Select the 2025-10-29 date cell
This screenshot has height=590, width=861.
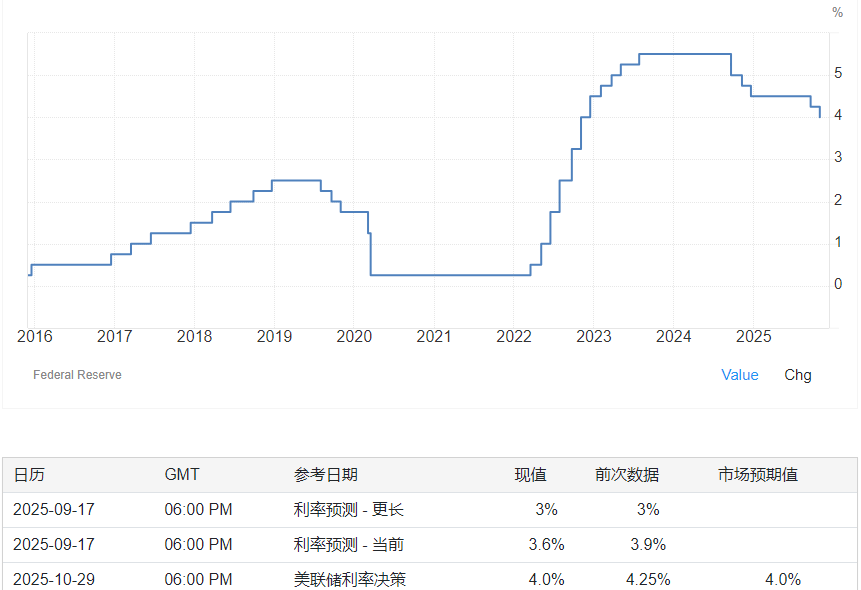point(54,580)
